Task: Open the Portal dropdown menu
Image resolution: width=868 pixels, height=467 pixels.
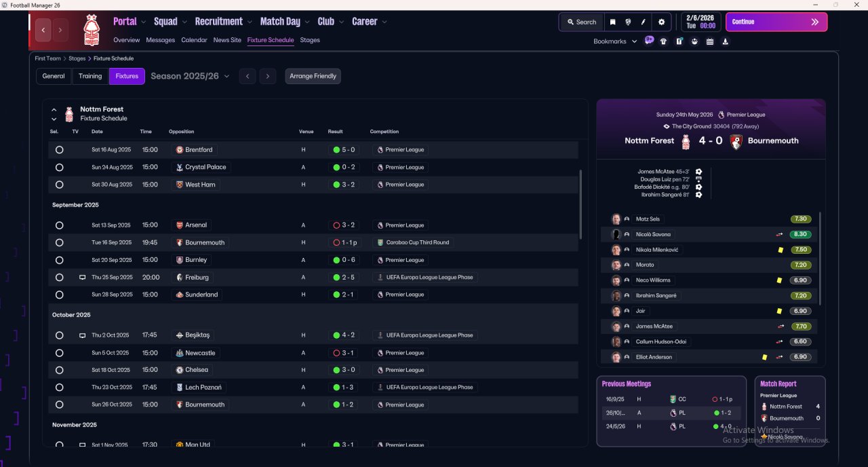Action: pyautogui.click(x=130, y=22)
